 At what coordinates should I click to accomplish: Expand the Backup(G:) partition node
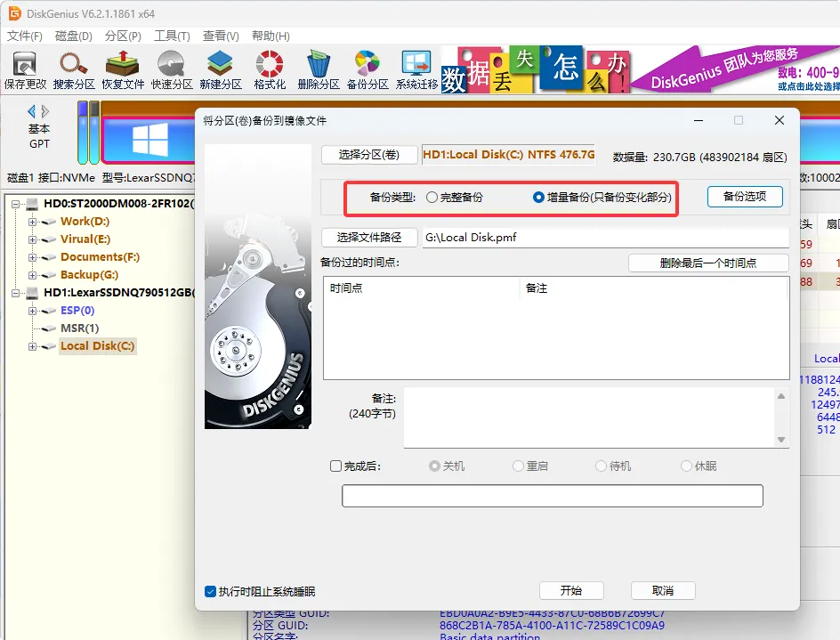click(33, 275)
